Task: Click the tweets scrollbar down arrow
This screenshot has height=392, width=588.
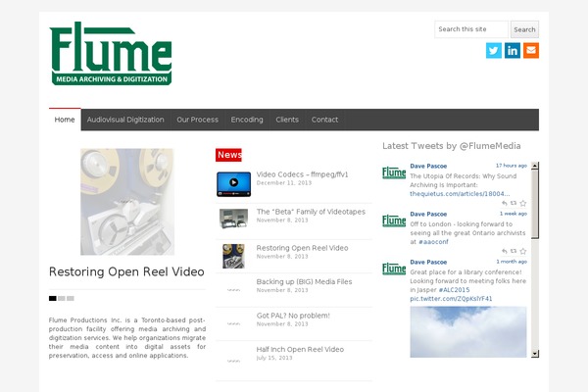Action: click(535, 354)
